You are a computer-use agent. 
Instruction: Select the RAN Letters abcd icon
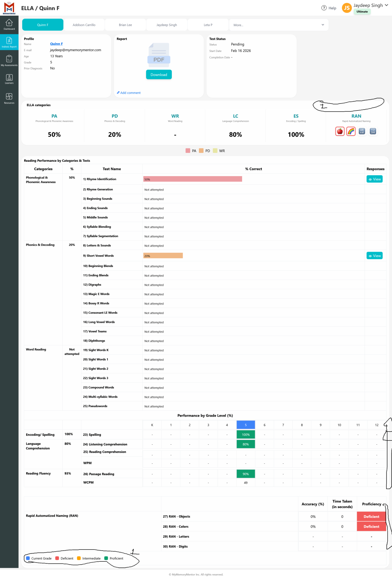click(362, 131)
